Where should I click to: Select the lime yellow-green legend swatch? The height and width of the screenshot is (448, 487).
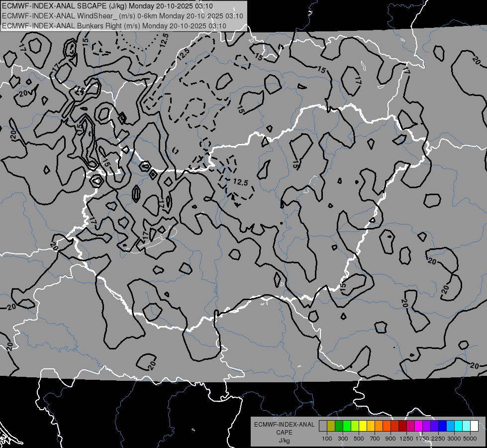(x=355, y=426)
